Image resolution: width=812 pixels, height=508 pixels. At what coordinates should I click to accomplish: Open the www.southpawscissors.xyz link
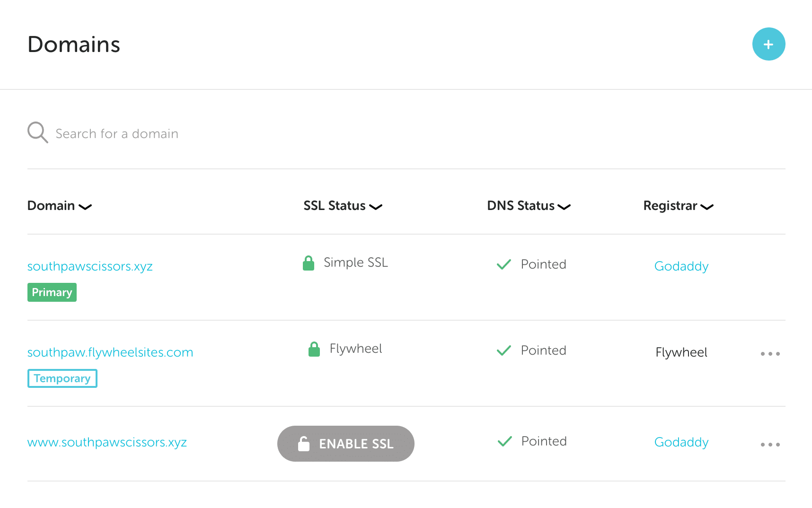tap(107, 442)
